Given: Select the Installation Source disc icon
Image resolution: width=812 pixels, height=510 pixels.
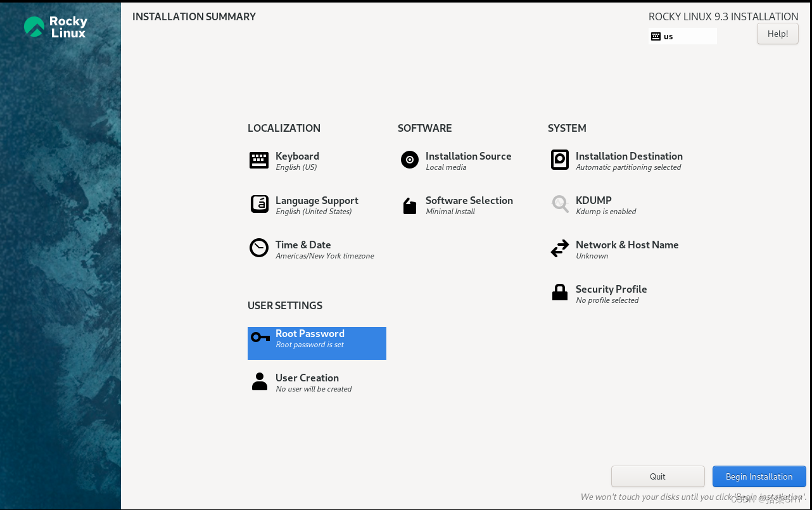Looking at the screenshot, I should coord(410,160).
